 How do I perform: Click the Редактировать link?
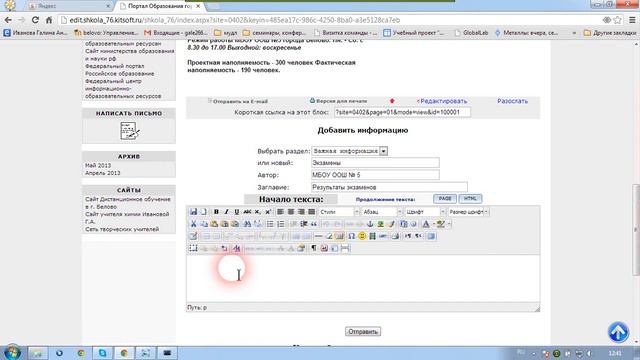(443, 101)
